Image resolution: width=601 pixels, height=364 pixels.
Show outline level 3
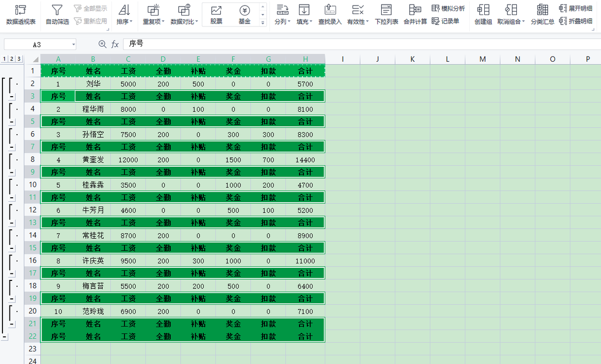pos(19,59)
